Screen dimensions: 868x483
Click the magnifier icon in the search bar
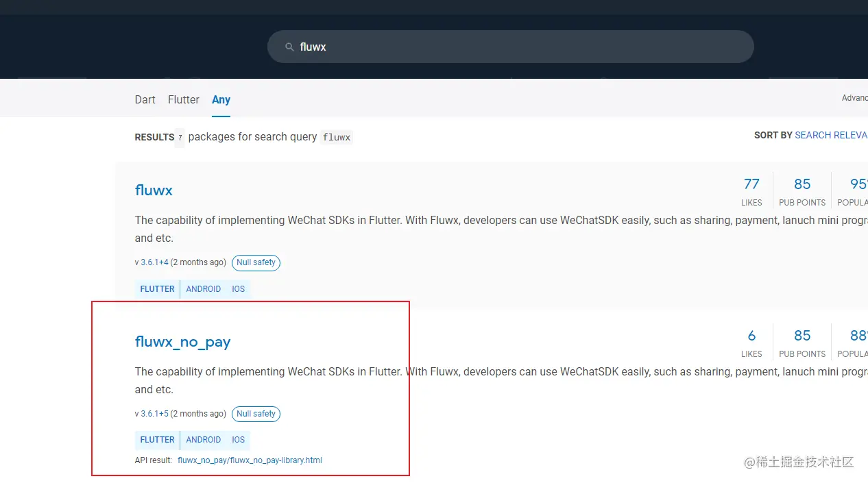pyautogui.click(x=290, y=47)
